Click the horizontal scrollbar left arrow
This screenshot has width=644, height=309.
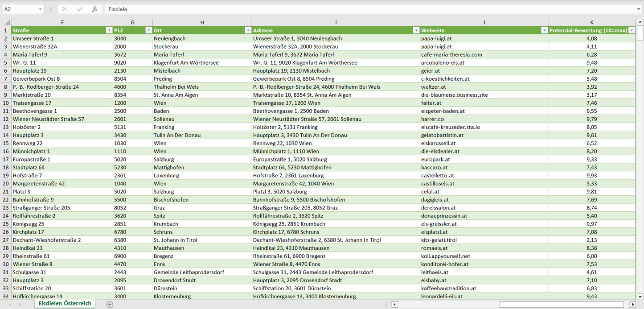[x=394, y=305]
